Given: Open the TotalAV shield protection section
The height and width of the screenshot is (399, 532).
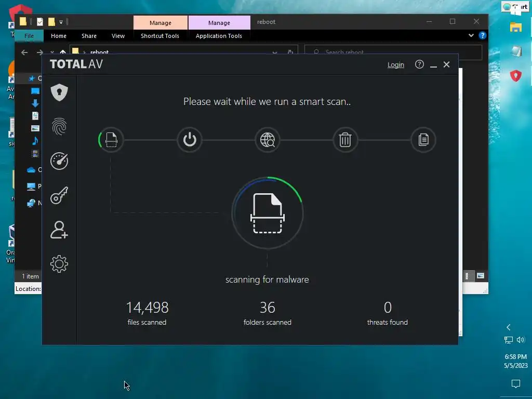Looking at the screenshot, I should click(59, 92).
